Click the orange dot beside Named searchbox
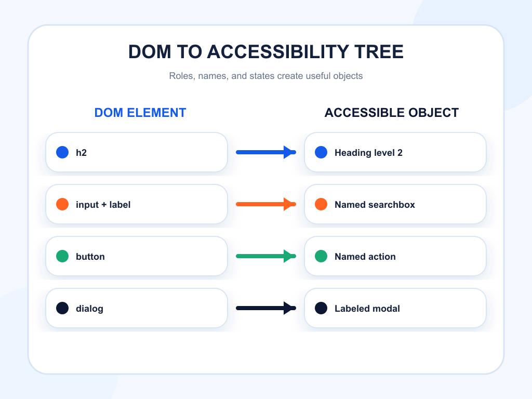Image resolution: width=532 pixels, height=399 pixels. click(321, 204)
